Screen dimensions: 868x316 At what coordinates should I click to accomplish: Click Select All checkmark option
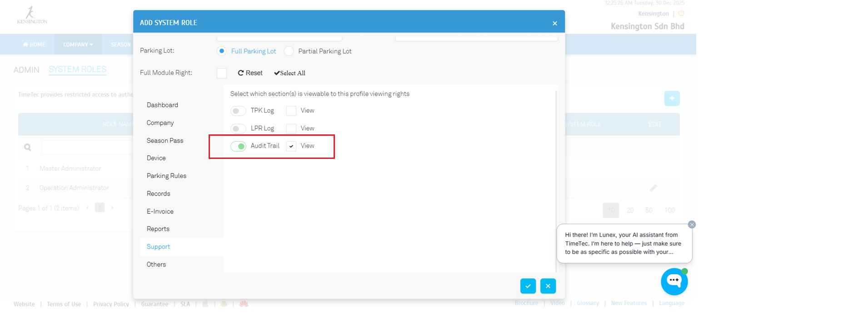289,73
